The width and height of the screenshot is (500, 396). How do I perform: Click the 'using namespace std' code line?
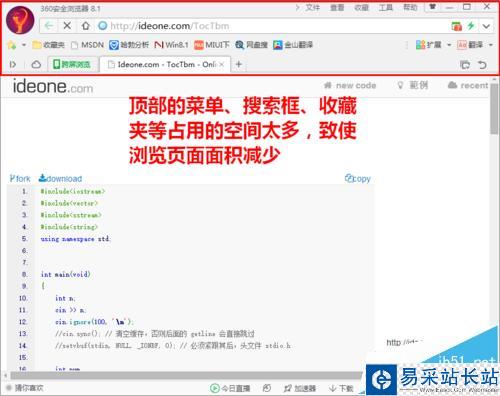pyautogui.click(x=76, y=239)
